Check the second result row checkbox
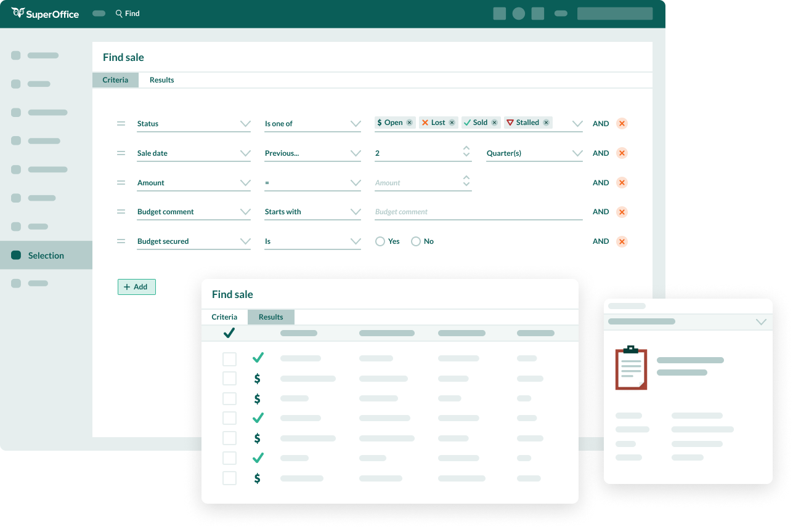 [229, 378]
